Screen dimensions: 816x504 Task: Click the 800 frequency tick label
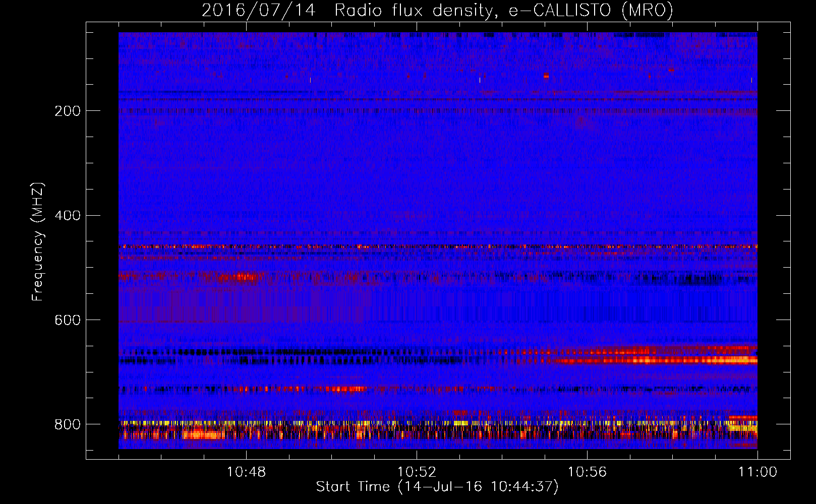(68, 424)
